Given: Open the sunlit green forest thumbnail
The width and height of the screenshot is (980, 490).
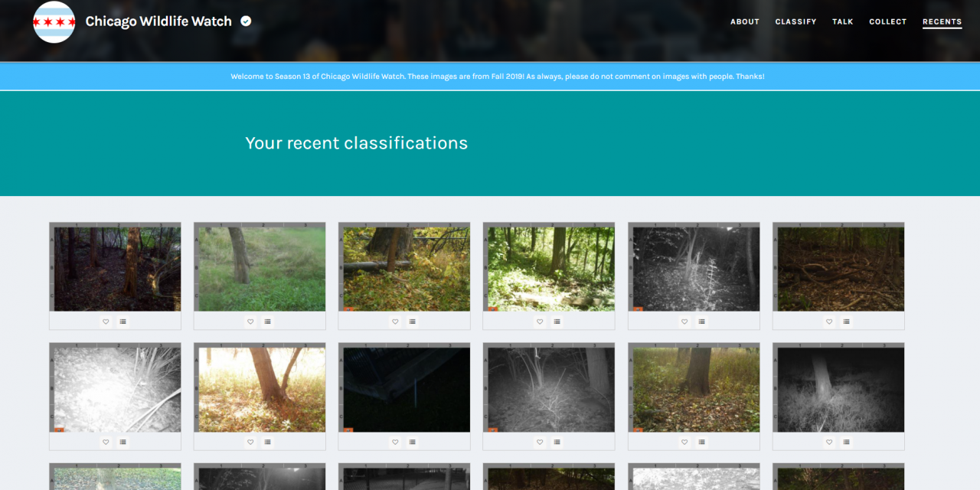Looking at the screenshot, I should tap(549, 267).
